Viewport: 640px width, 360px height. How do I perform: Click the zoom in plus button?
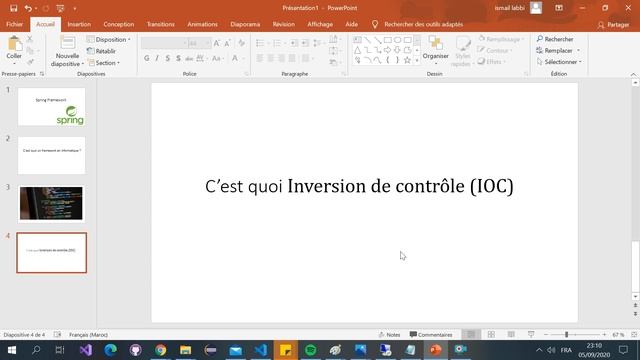point(604,334)
